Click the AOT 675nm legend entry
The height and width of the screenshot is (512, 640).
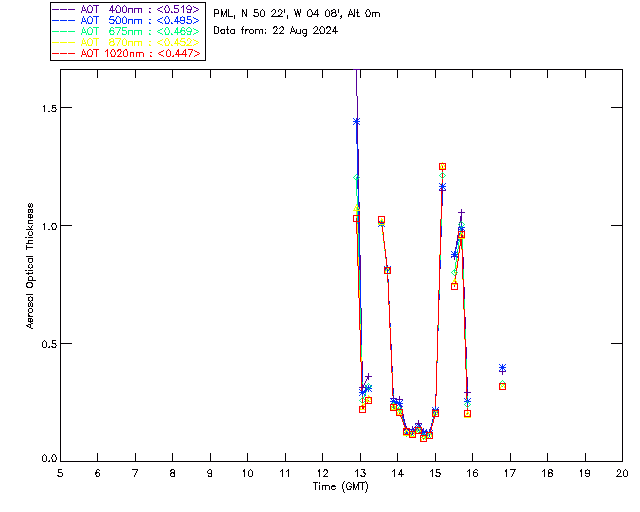(x=127, y=31)
